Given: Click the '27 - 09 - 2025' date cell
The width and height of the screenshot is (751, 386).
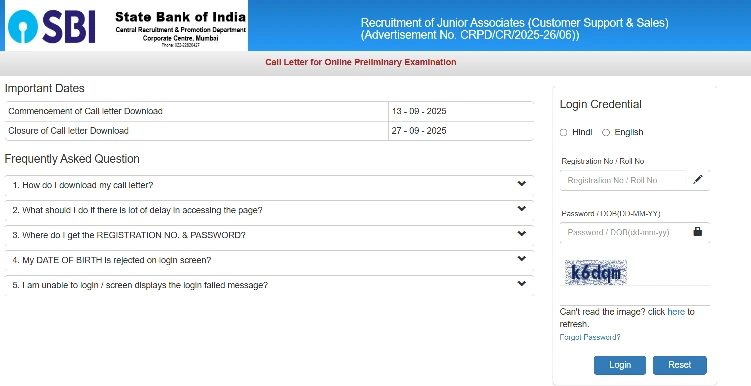Looking at the screenshot, I should point(461,131).
